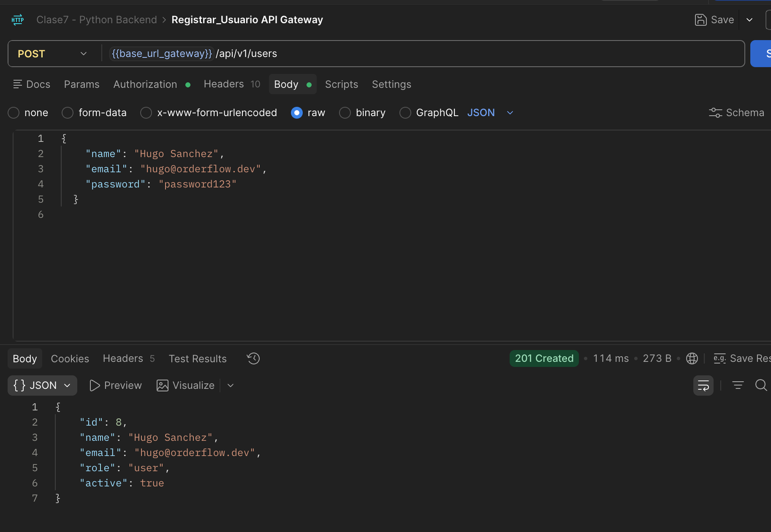This screenshot has width=771, height=532.
Task: Open the request Params tab
Action: pyautogui.click(x=81, y=84)
